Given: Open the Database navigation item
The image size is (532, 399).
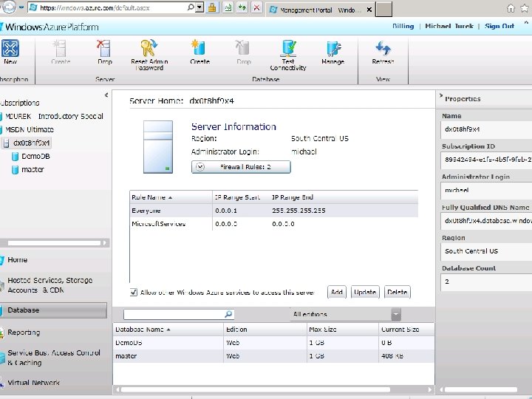Looking at the screenshot, I should [53, 310].
